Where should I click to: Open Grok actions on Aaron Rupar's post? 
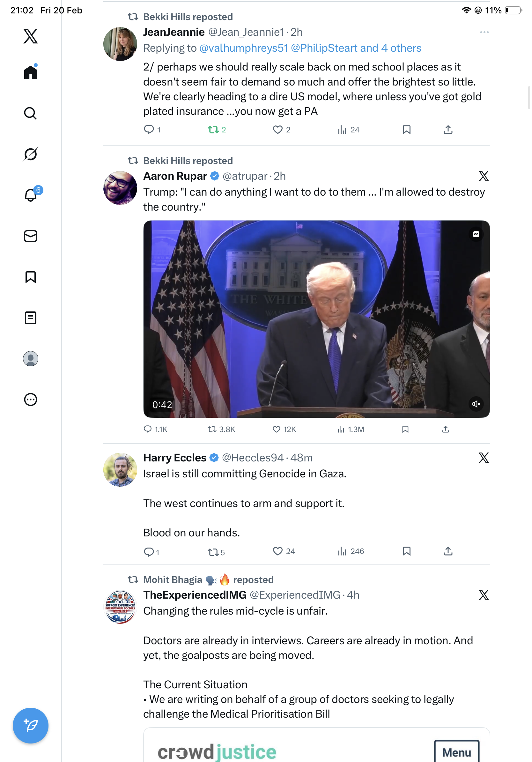[x=484, y=176]
